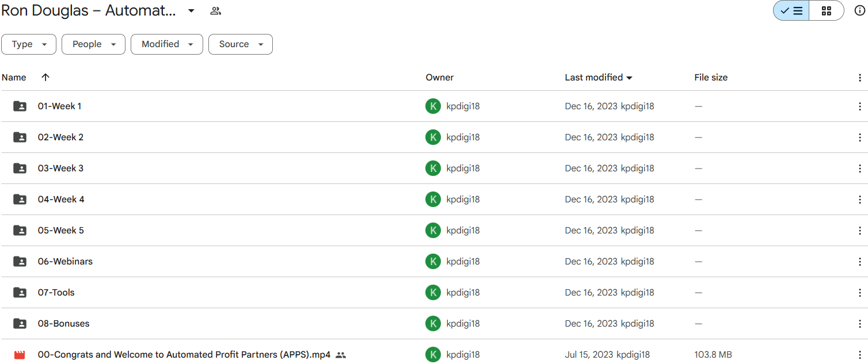Expand the Type filter dropdown
Viewport: 868px width, 364px height.
click(29, 44)
